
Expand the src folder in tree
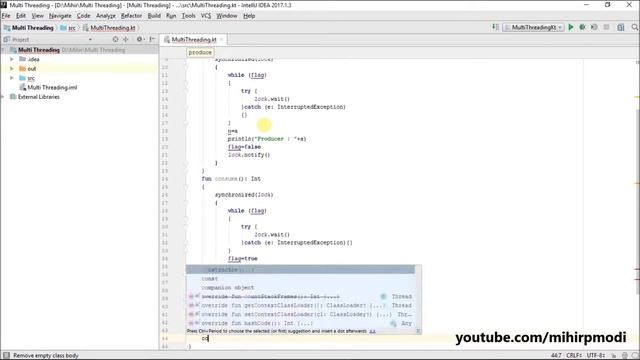pos(12,78)
